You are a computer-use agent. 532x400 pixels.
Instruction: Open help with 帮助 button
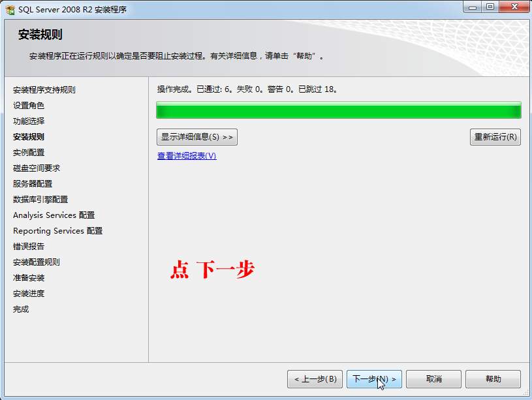(x=493, y=379)
